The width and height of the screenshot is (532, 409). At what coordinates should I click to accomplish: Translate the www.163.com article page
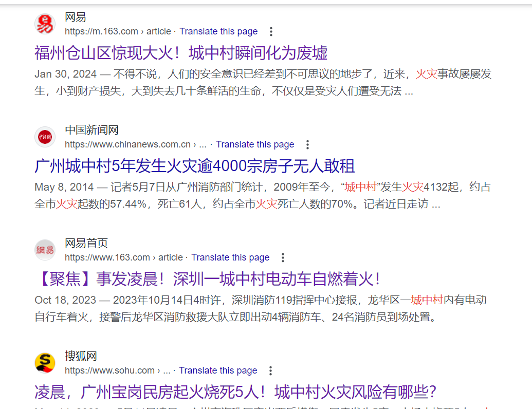[230, 257]
